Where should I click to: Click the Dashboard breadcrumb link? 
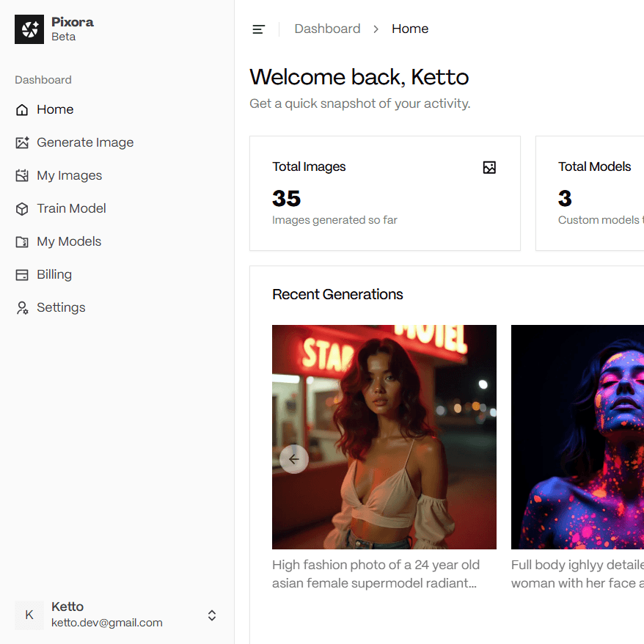click(x=327, y=29)
